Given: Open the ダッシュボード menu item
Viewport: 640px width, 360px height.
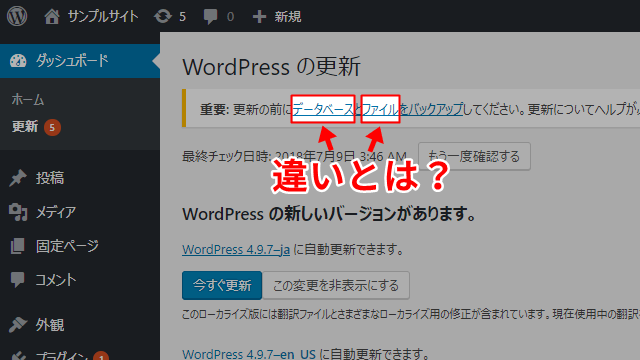Looking at the screenshot, I should coord(80,61).
